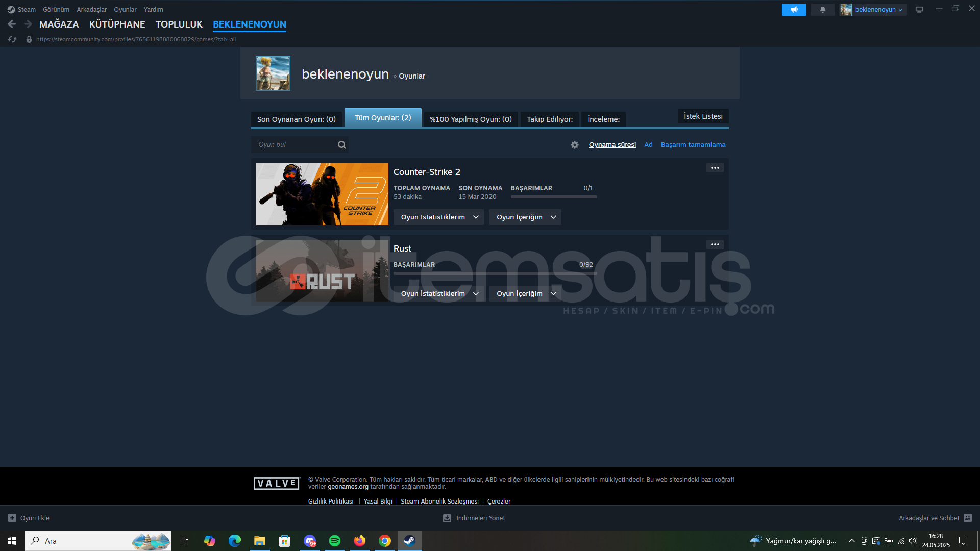
Task: Expand Rust Oyun İçeriğim dropdown
Action: (x=525, y=294)
